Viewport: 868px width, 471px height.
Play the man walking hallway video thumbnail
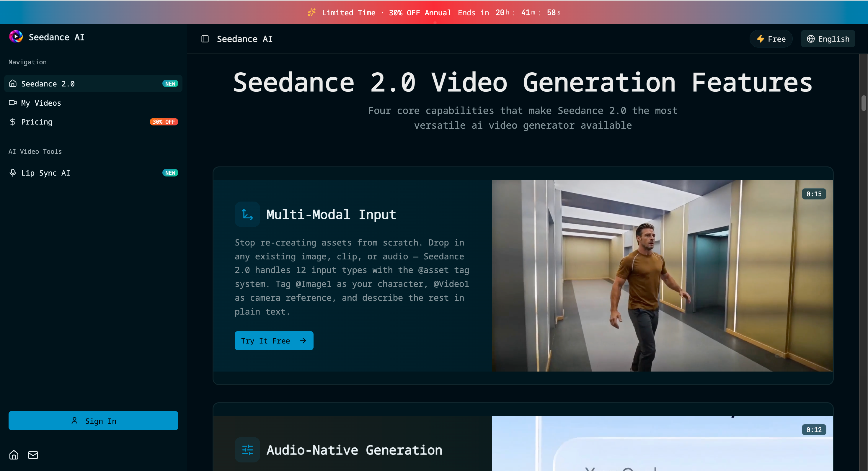click(x=662, y=276)
